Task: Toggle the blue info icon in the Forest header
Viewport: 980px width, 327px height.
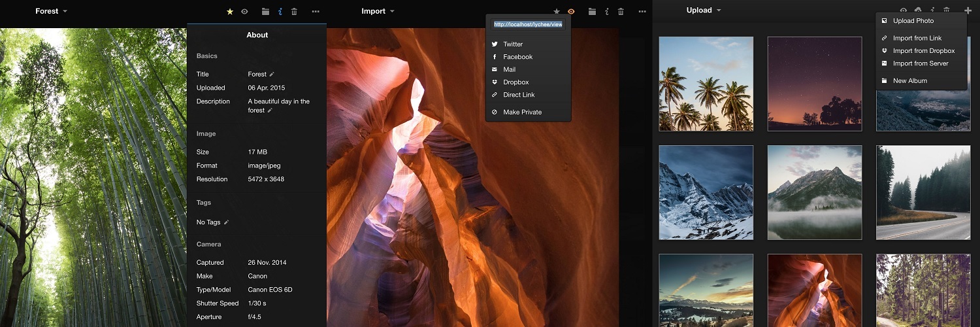Action: tap(280, 11)
